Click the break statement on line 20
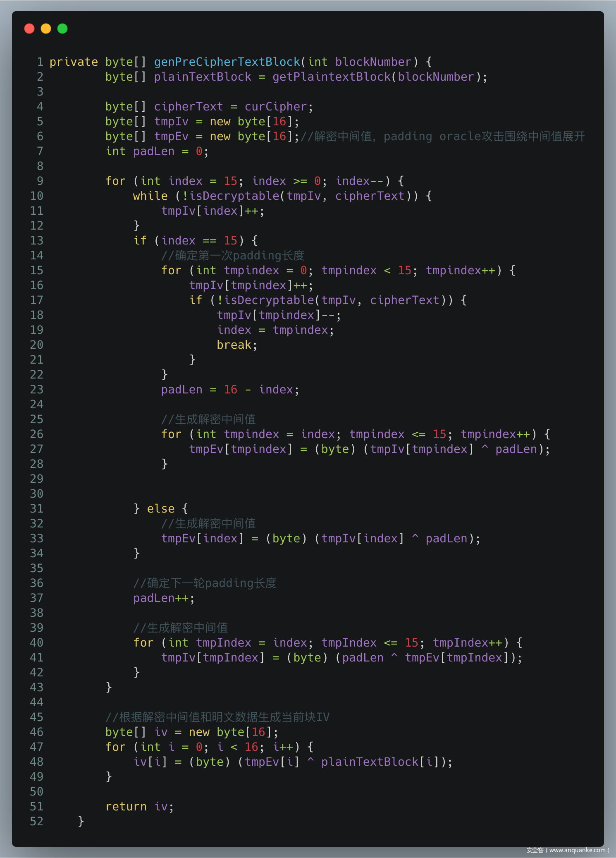The width and height of the screenshot is (616, 858). pos(237,345)
